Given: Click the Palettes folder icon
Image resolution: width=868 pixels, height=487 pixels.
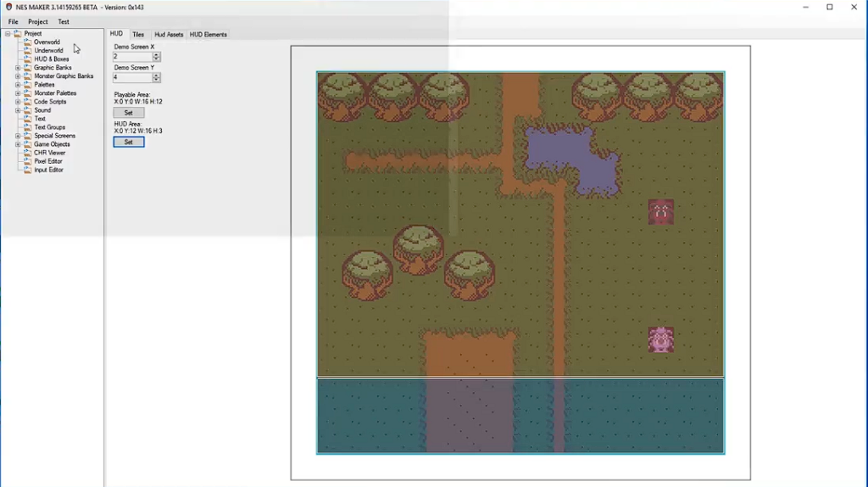Looking at the screenshot, I should [27, 85].
